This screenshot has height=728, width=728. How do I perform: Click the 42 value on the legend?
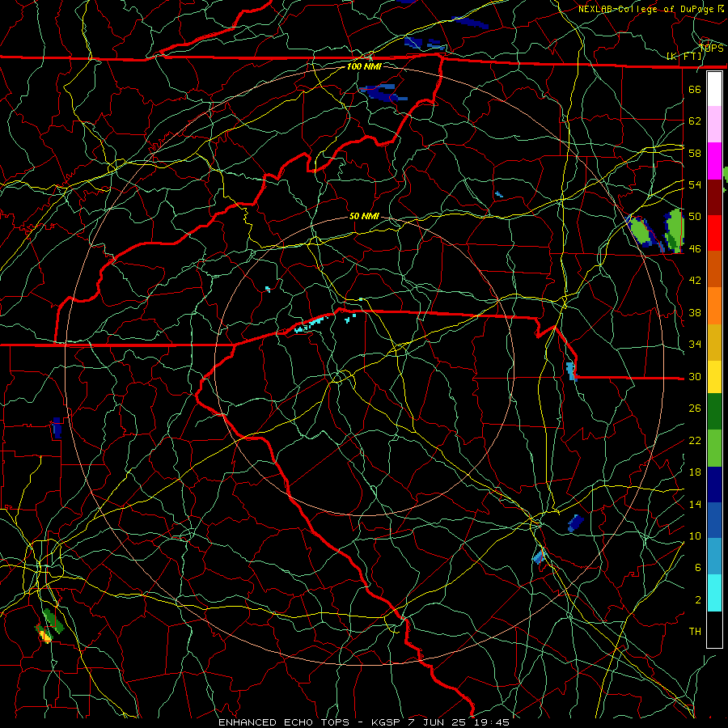[x=695, y=280]
